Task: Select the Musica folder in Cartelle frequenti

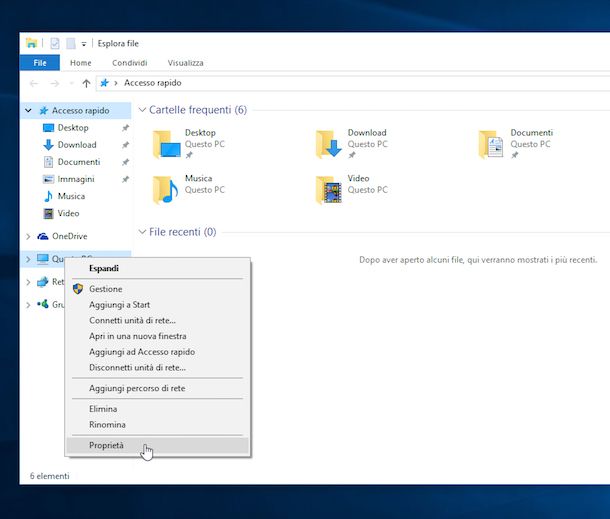Action: [x=189, y=189]
